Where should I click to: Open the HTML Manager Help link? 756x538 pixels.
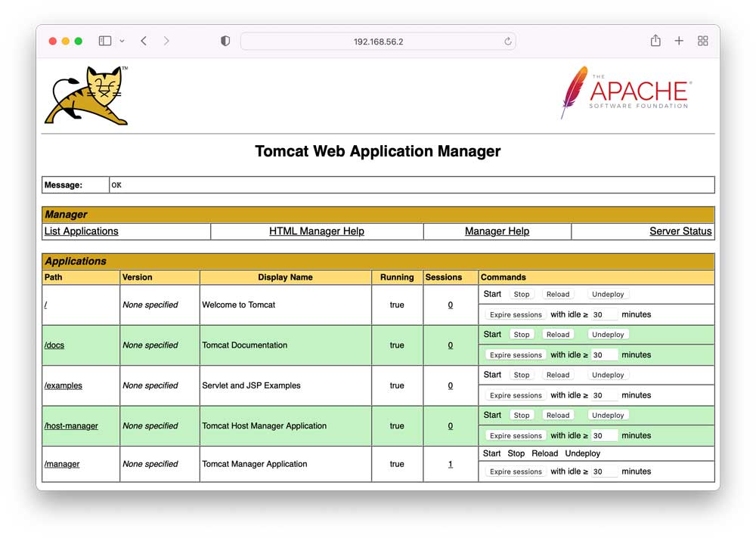317,231
